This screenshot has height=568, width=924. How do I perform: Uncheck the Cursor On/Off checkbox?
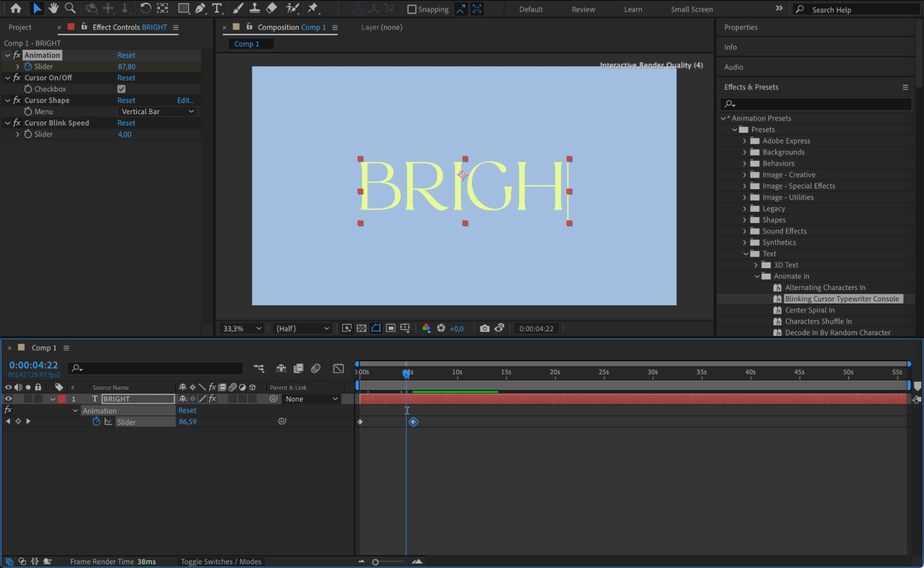coord(122,89)
